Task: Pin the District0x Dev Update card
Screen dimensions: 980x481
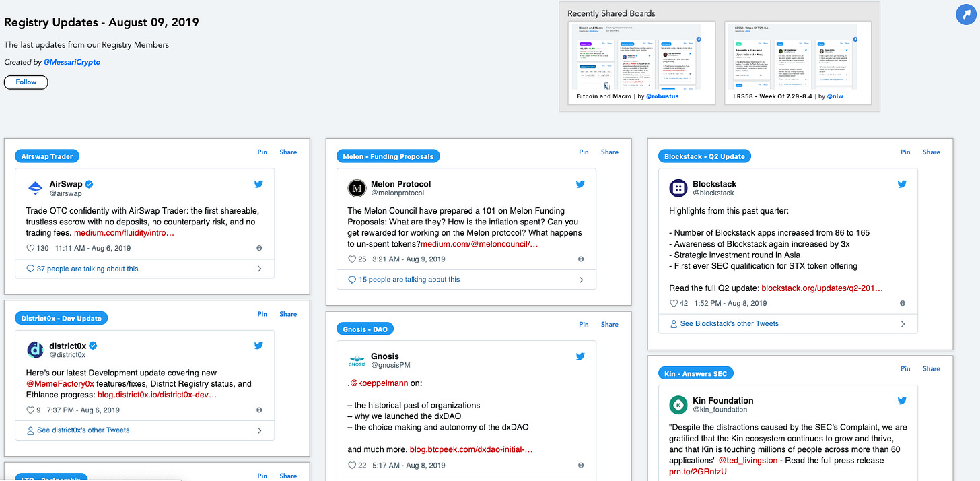Action: 262,314
